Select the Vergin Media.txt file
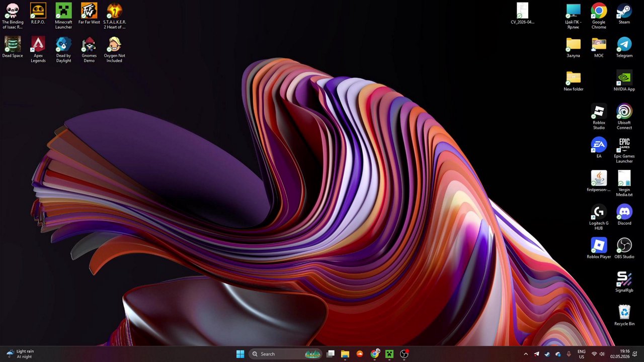 pyautogui.click(x=624, y=184)
